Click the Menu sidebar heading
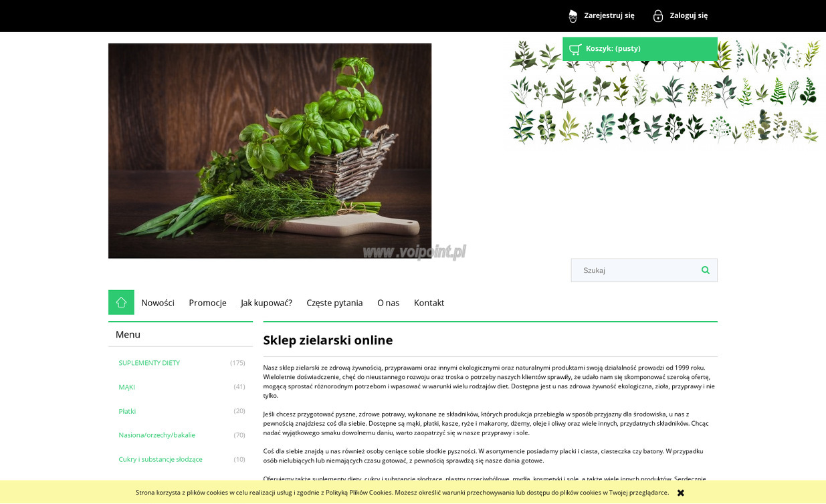This screenshot has height=504, width=826. (128, 334)
